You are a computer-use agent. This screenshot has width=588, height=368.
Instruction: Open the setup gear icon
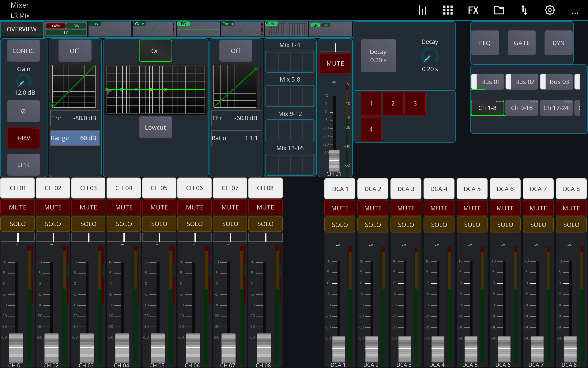[x=549, y=10]
